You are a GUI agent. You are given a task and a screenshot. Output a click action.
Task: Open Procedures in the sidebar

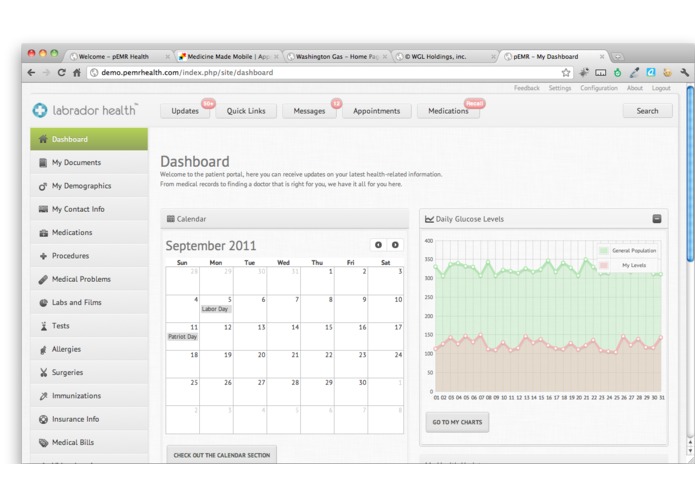tap(89, 256)
